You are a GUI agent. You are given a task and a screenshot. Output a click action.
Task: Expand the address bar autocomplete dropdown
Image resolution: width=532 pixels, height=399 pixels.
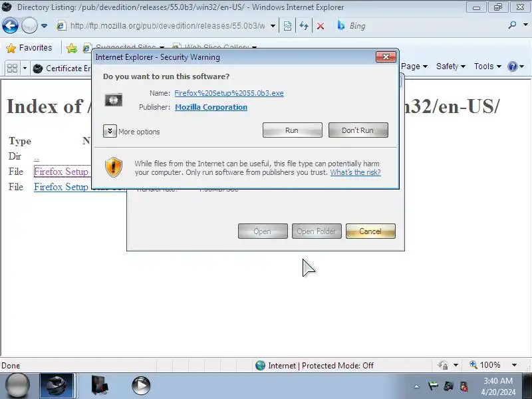click(x=273, y=26)
